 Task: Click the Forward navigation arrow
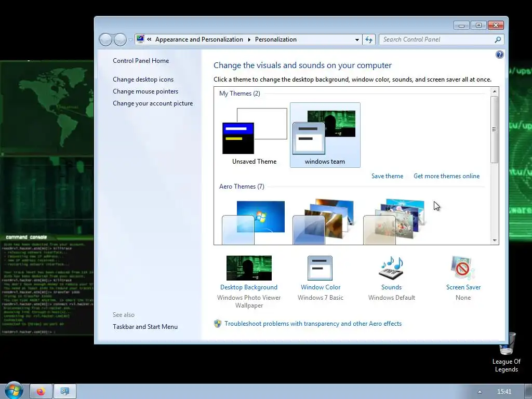pos(120,39)
